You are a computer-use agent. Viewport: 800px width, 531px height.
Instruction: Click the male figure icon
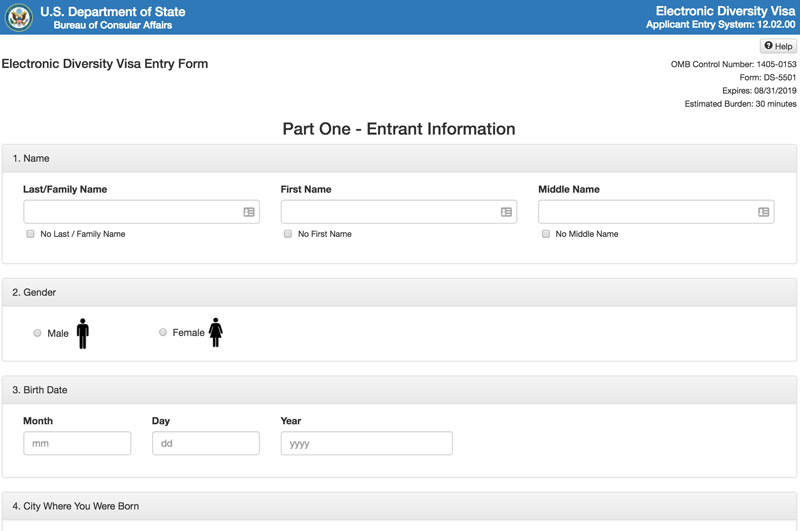tap(83, 333)
